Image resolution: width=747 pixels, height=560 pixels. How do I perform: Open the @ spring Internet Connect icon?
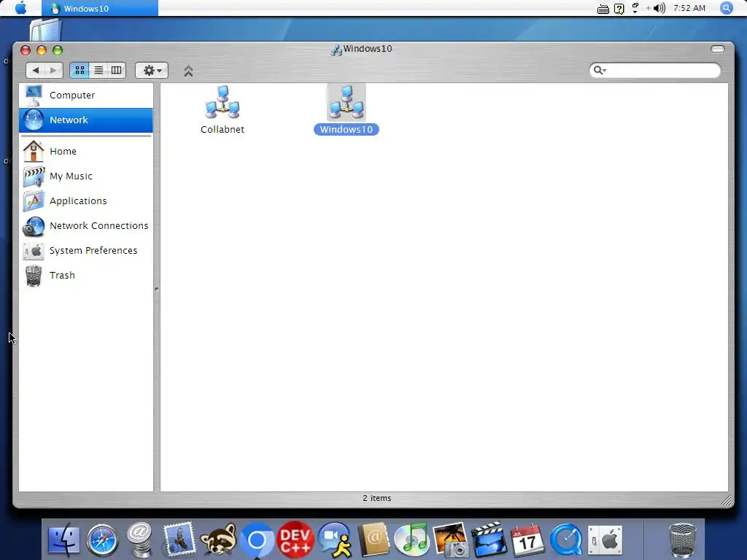coord(140,540)
